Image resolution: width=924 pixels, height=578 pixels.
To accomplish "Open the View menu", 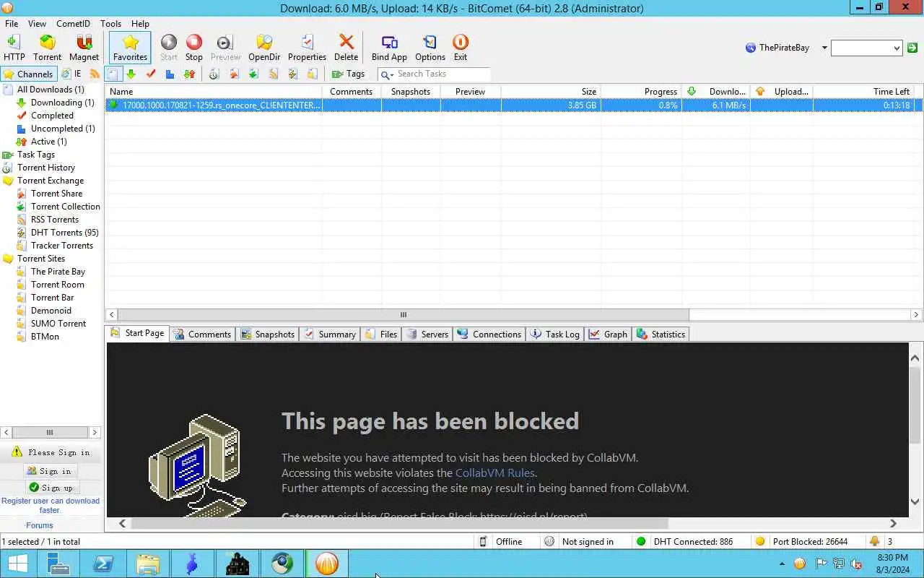I will click(37, 23).
